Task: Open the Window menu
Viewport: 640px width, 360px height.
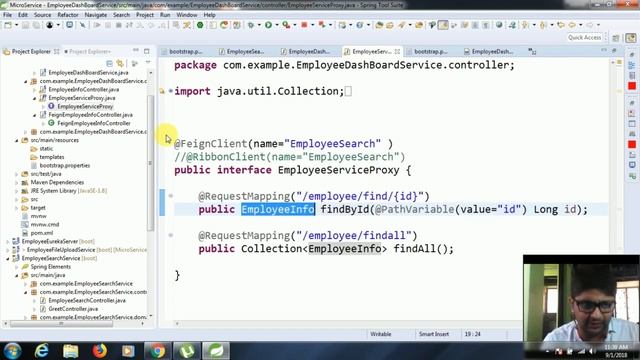Action: pos(187,15)
